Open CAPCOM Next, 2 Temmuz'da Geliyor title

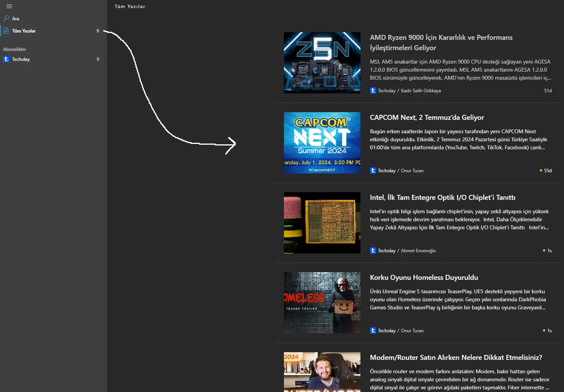coord(427,118)
